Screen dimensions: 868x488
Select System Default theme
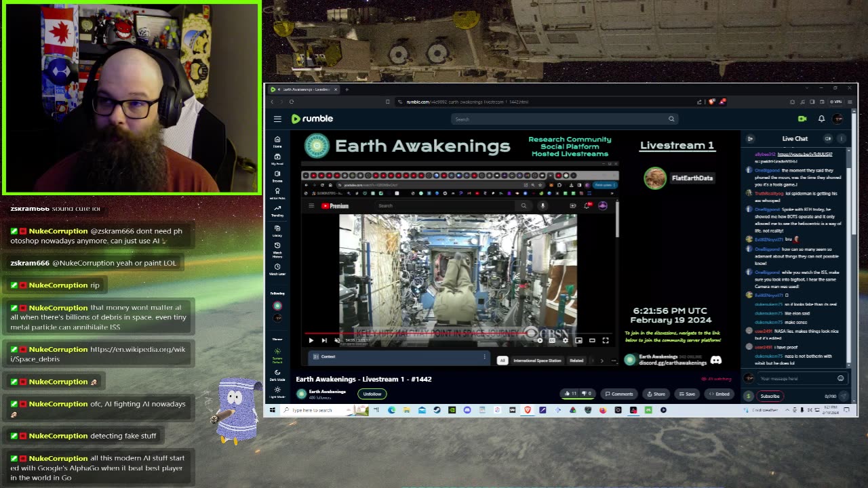(x=277, y=356)
